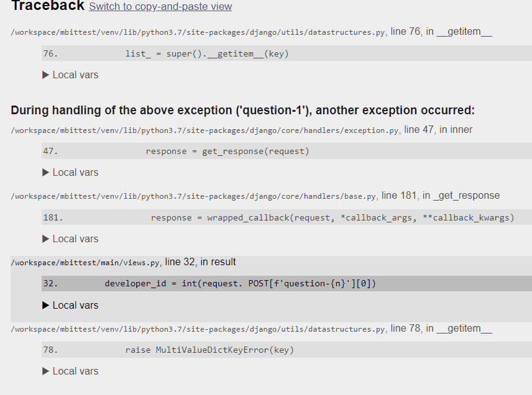Click code line 47, response = get_response(request)
532x395 pixels.
(x=227, y=152)
